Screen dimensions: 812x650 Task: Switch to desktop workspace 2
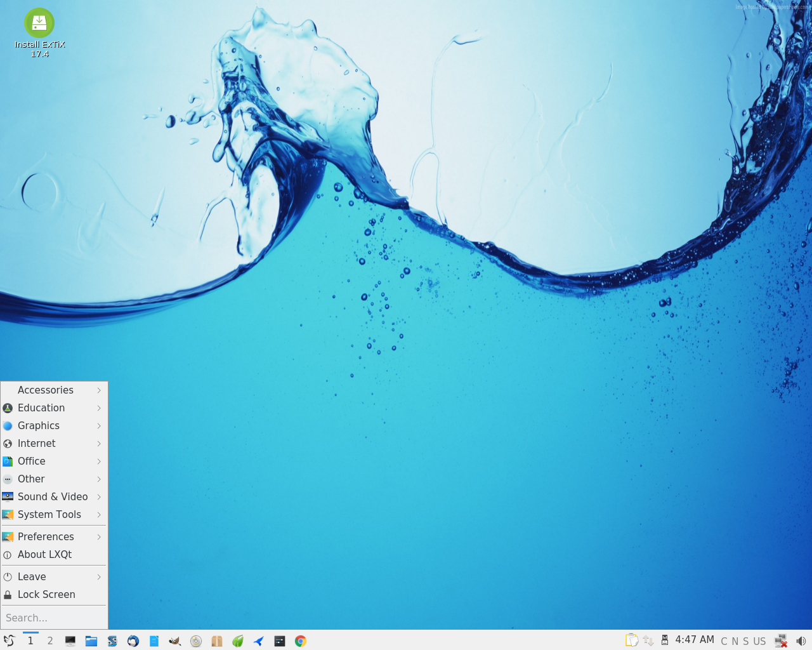coord(50,640)
